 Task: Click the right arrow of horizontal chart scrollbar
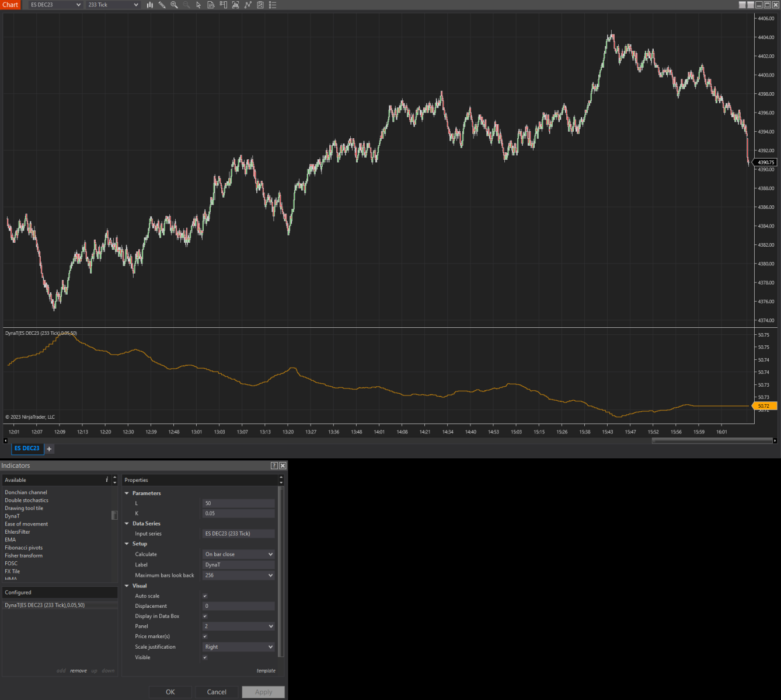click(775, 441)
